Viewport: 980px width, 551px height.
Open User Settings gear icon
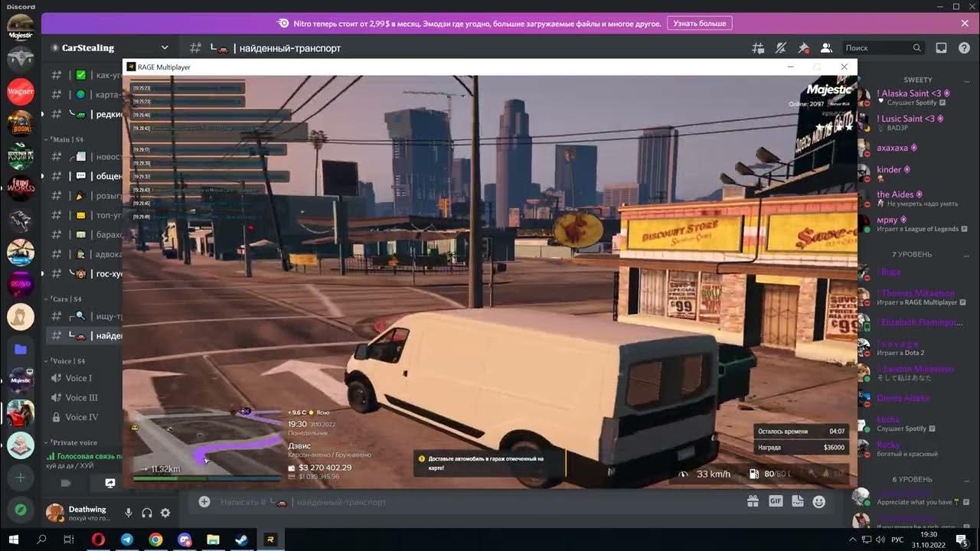(165, 514)
